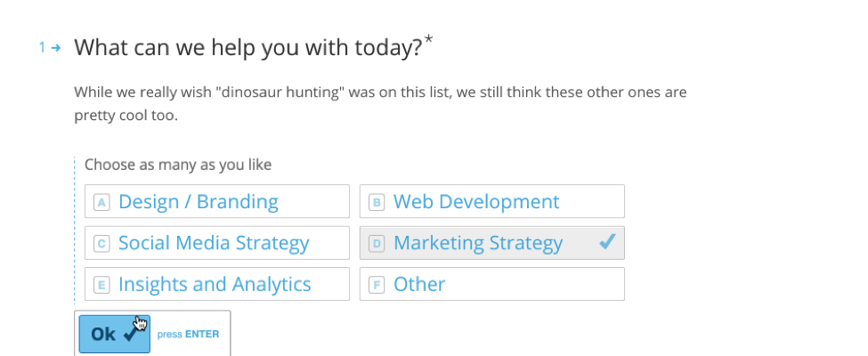The height and width of the screenshot is (356, 868).
Task: Click the checkmark icon inside Ok
Action: pyautogui.click(x=133, y=332)
